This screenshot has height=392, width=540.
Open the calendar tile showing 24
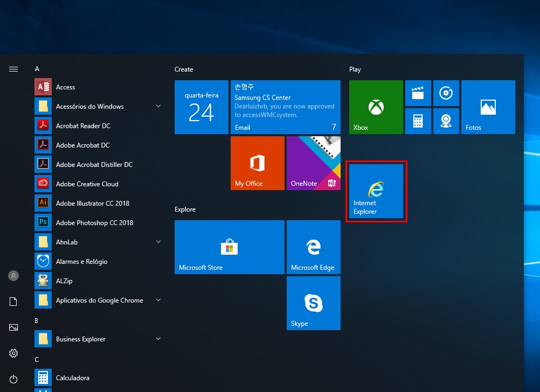[202, 107]
